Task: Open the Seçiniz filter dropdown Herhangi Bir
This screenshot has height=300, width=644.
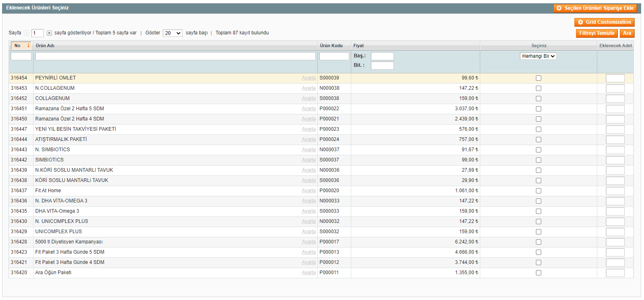Action: click(x=538, y=56)
